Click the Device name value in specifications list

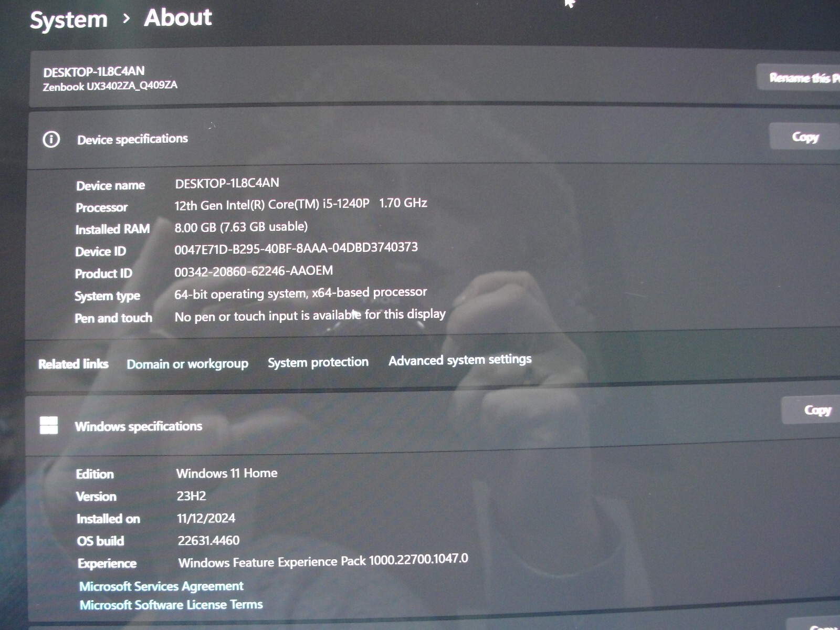227,183
